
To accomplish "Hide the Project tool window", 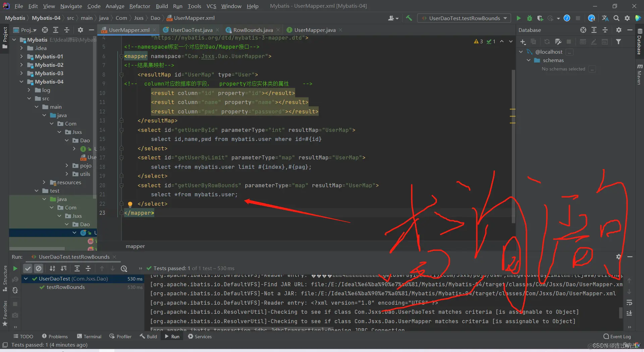I will pyautogui.click(x=91, y=30).
